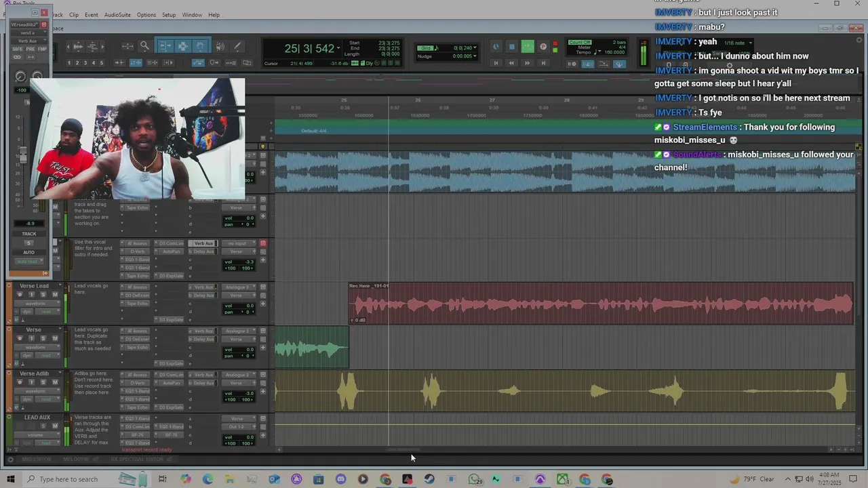Image resolution: width=868 pixels, height=488 pixels.
Task: Open the Window menu
Action: click(x=192, y=15)
